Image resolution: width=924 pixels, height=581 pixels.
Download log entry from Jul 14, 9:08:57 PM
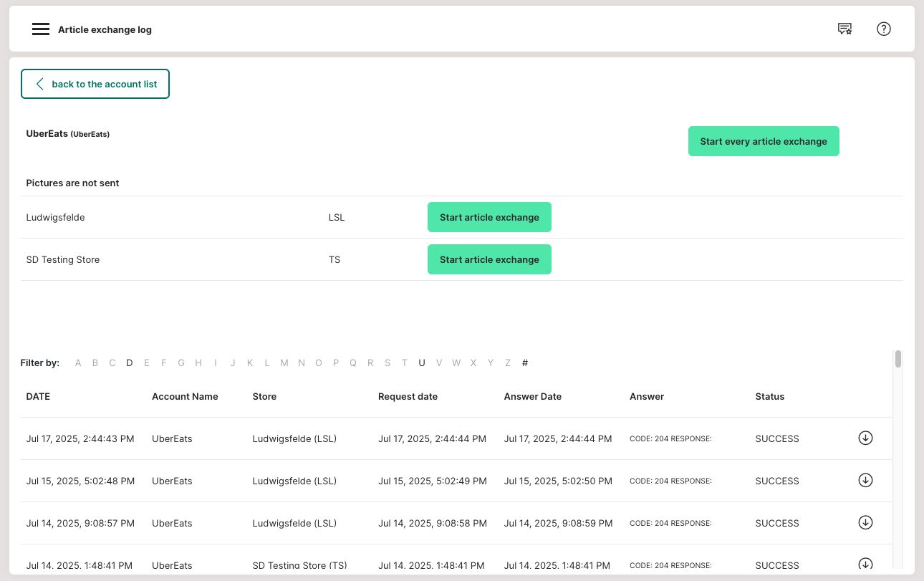pos(865,522)
